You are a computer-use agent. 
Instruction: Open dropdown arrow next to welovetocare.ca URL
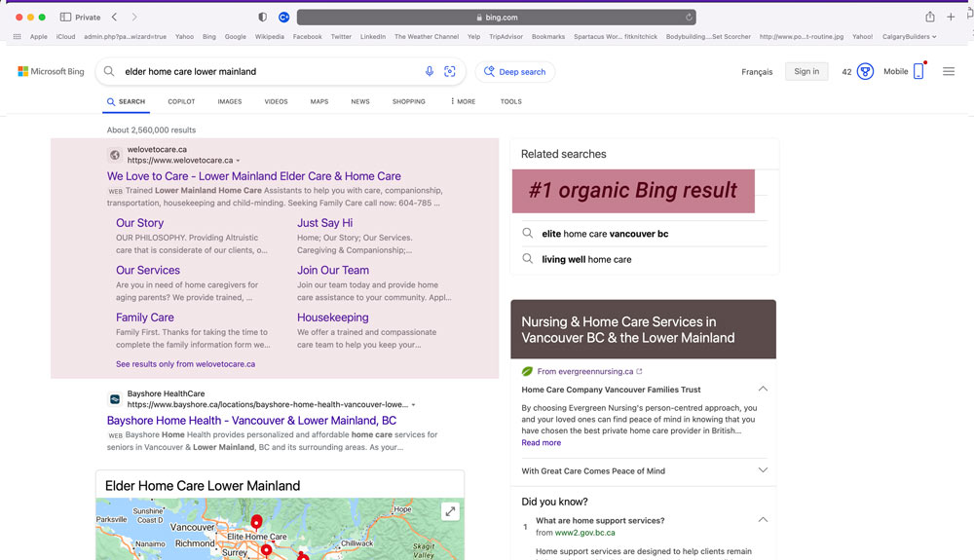pyautogui.click(x=238, y=161)
